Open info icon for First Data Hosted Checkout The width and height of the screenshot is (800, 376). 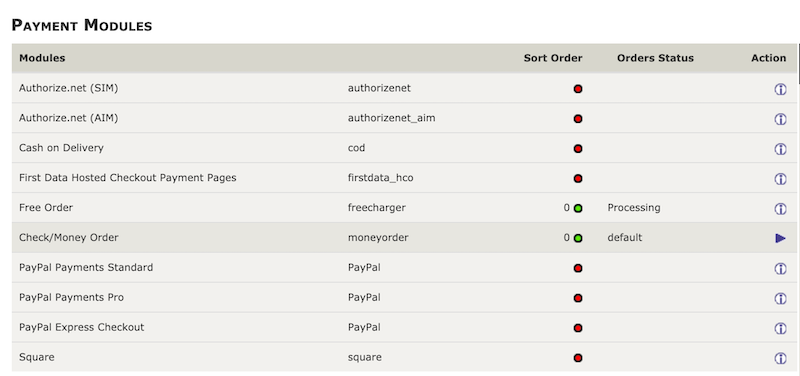(x=780, y=179)
